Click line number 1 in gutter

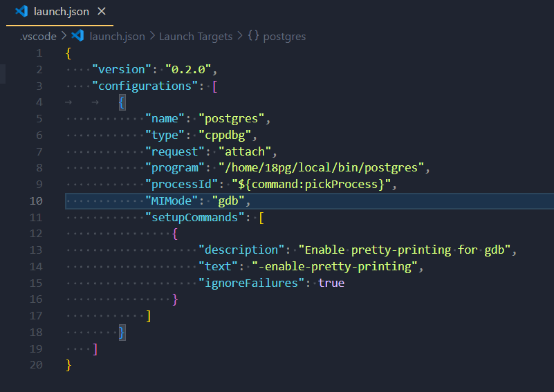(x=39, y=53)
